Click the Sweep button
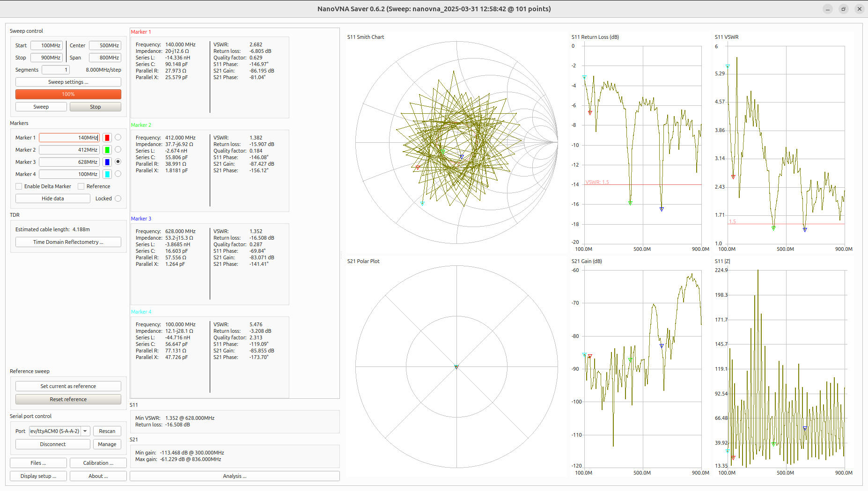Viewport: 868px width, 491px height. (41, 107)
